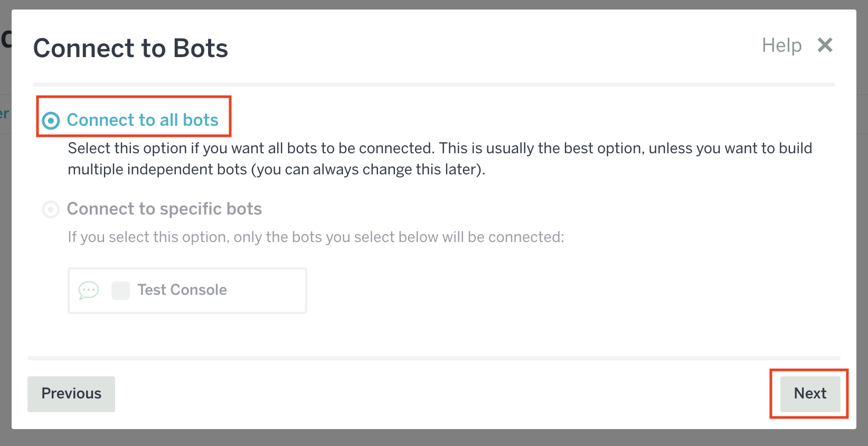
Task: Close the Connect to Bots dialog
Action: coord(825,45)
